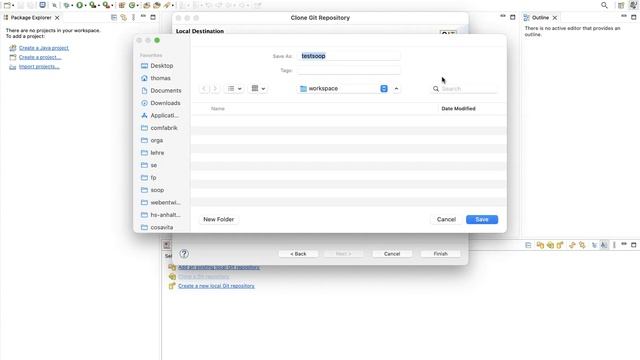Open Create a project link
The width and height of the screenshot is (640, 360).
(40, 58)
